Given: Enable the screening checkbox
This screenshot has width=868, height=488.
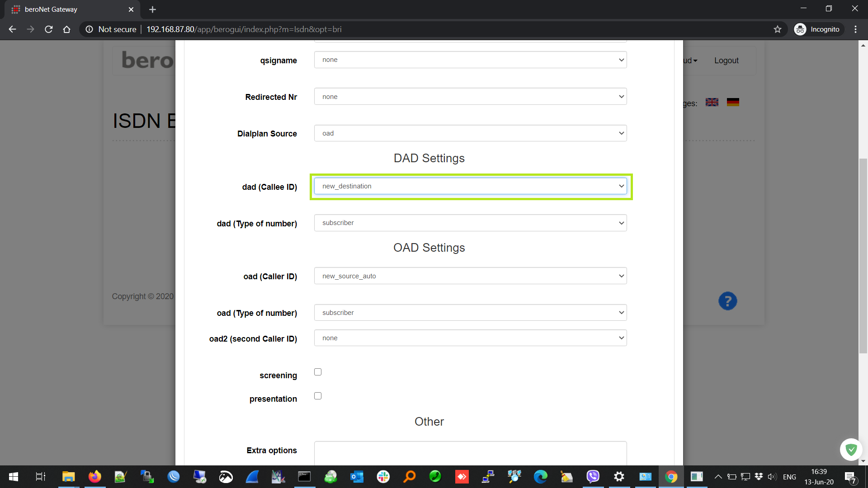Looking at the screenshot, I should [318, 372].
